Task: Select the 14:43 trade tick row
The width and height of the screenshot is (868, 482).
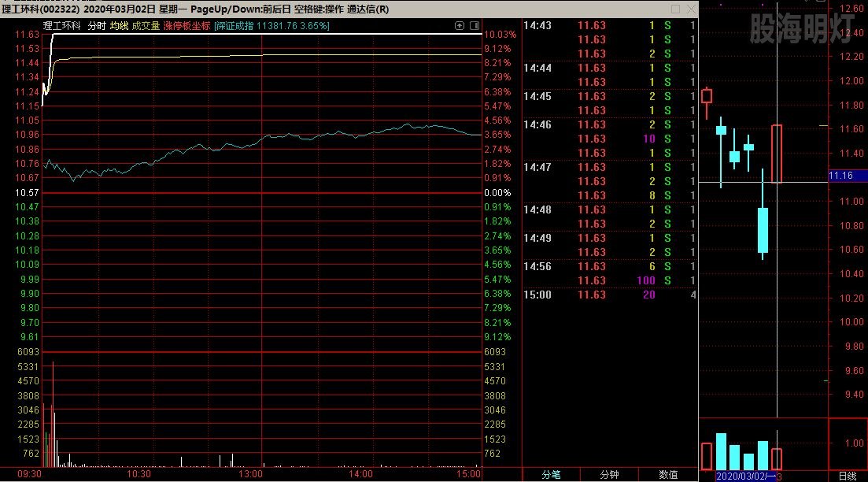Action: (x=609, y=25)
